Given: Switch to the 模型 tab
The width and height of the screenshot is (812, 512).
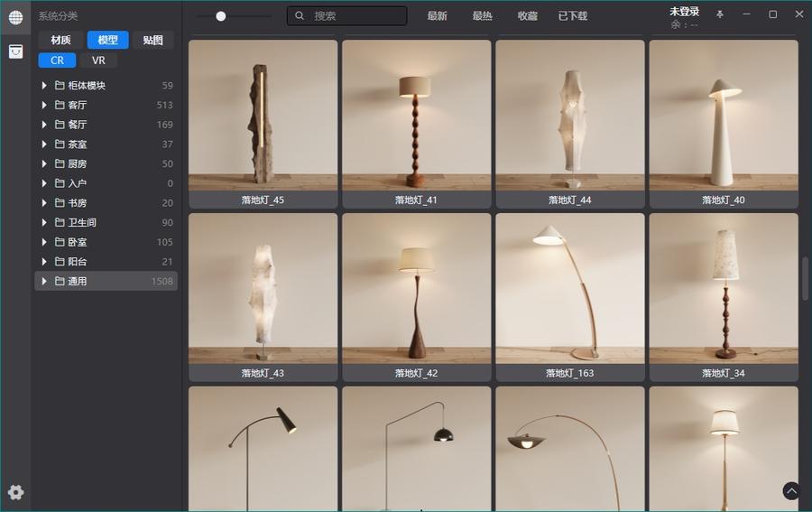Looking at the screenshot, I should pyautogui.click(x=107, y=40).
